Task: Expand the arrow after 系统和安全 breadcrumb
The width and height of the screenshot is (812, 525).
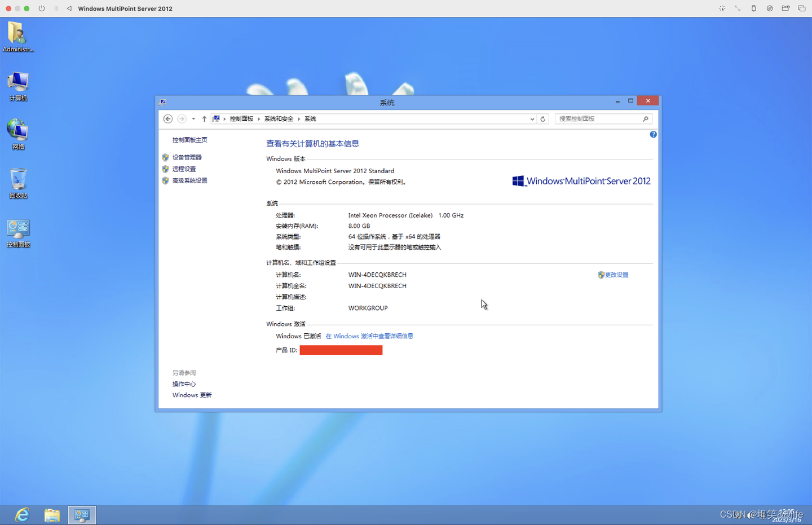Action: click(x=299, y=119)
